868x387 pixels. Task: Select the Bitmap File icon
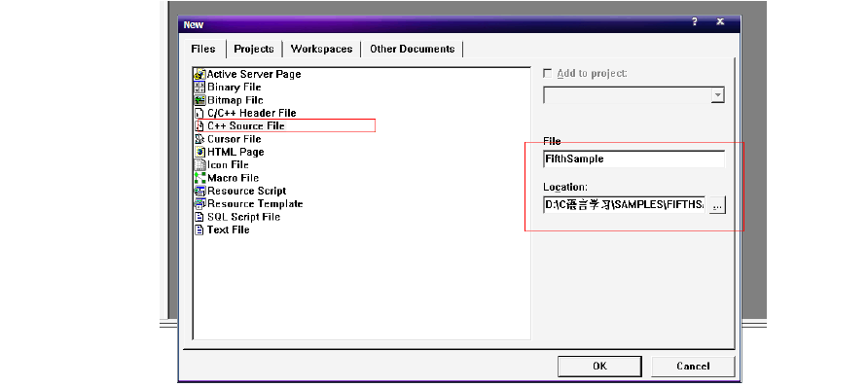(199, 100)
